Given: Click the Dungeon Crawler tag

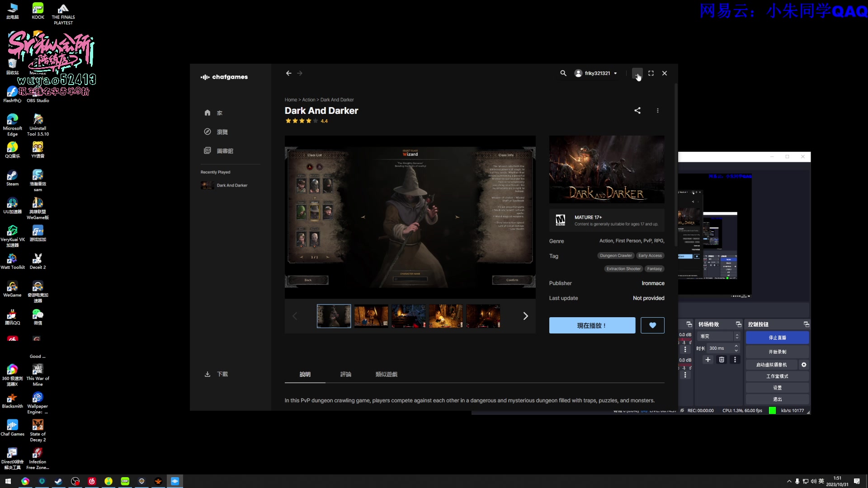Looking at the screenshot, I should (616, 256).
